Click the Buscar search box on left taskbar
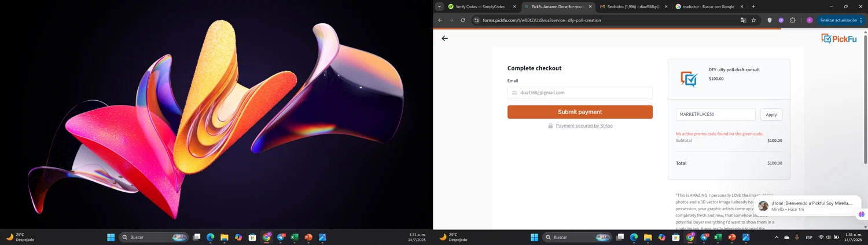This screenshot has height=245, width=868. (153, 237)
